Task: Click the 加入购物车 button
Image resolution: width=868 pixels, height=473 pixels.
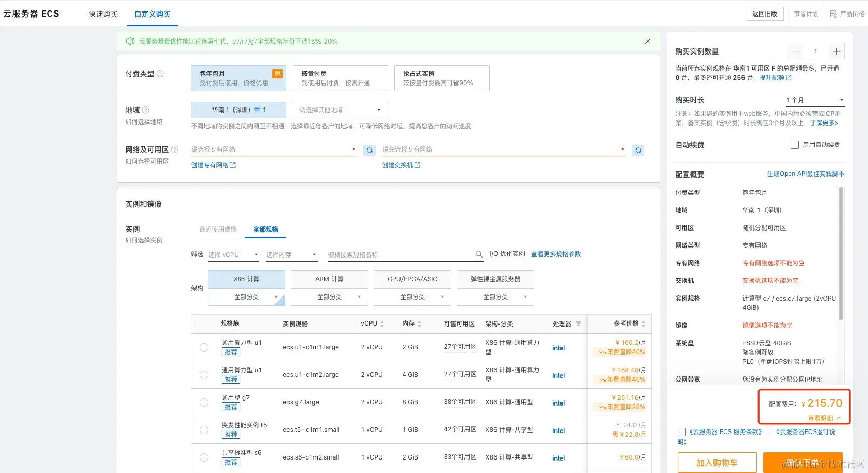Action: pyautogui.click(x=717, y=463)
